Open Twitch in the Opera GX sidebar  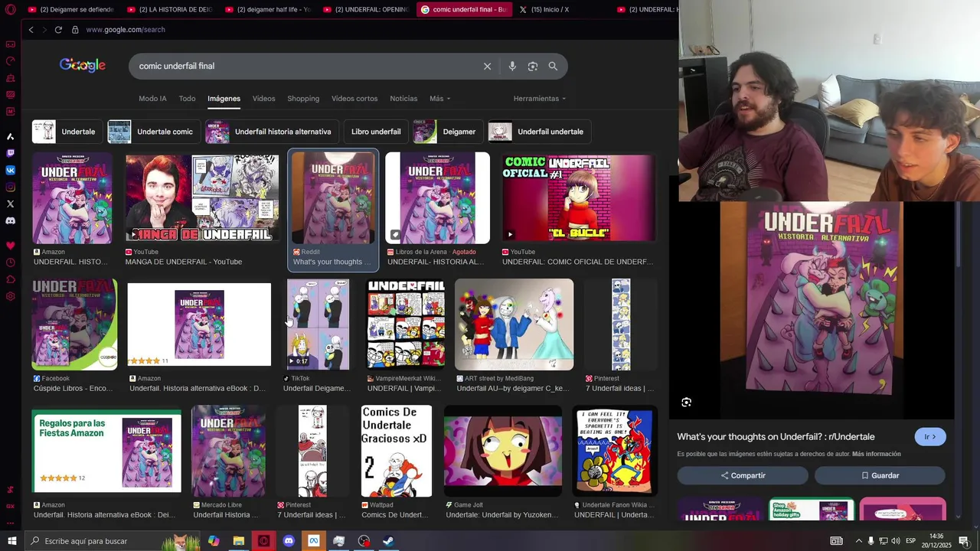tap(10, 153)
